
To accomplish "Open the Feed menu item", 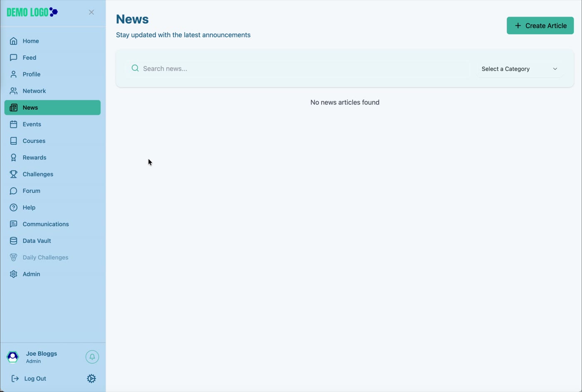I will coord(52,58).
